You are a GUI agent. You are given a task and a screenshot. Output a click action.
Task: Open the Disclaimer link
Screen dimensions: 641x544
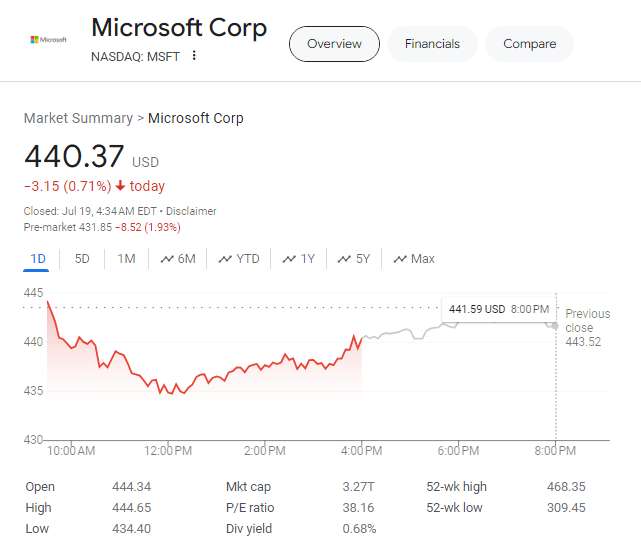(x=191, y=211)
